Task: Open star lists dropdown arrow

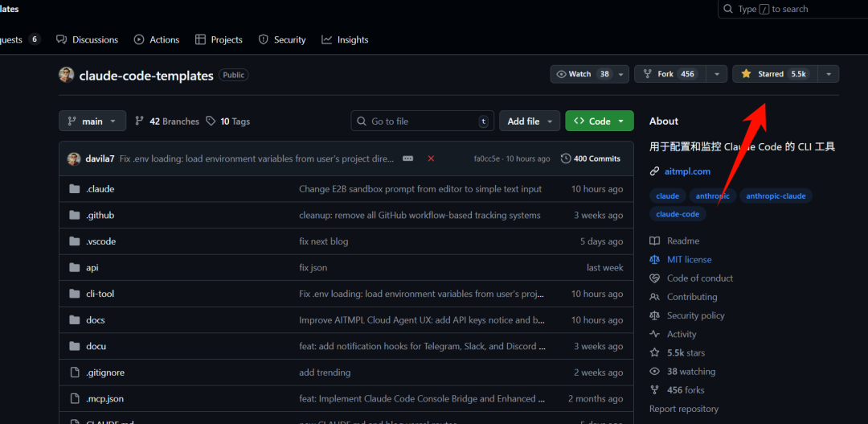Action: click(829, 74)
